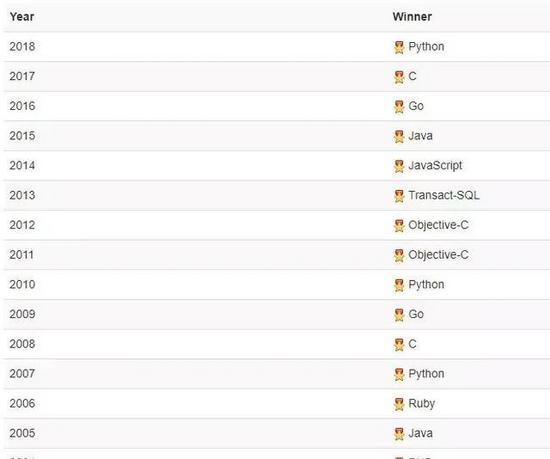Select the award icon in the 2016 row
This screenshot has height=459, width=550.
click(x=399, y=107)
